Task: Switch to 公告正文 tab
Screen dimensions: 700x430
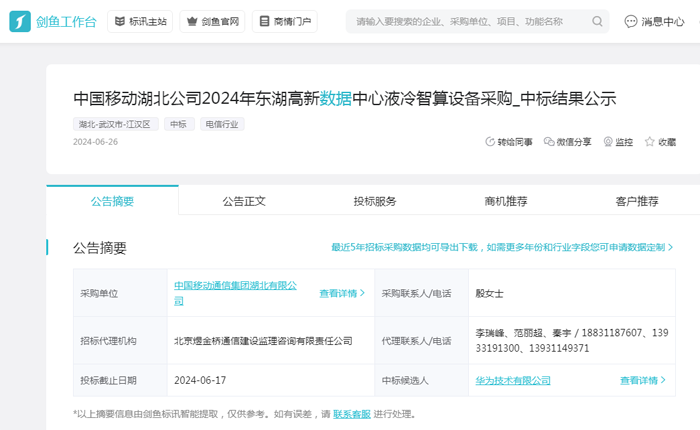Action: [244, 201]
